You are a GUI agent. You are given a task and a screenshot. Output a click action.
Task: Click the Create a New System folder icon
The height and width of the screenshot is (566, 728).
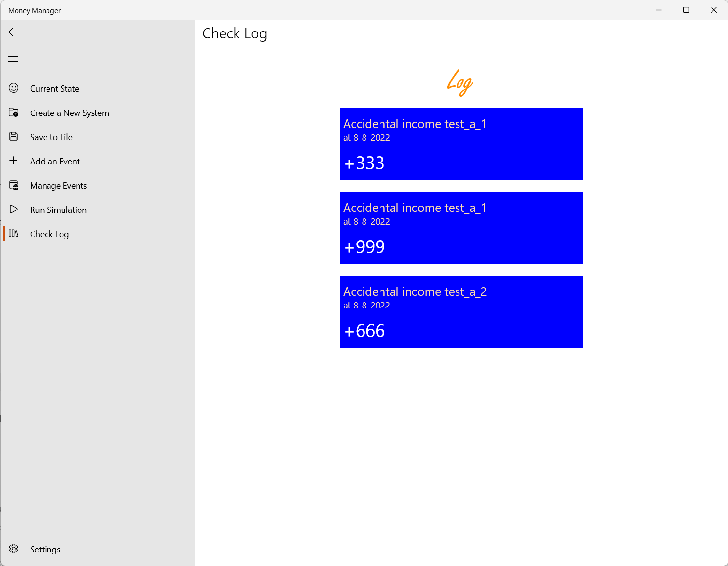14,113
